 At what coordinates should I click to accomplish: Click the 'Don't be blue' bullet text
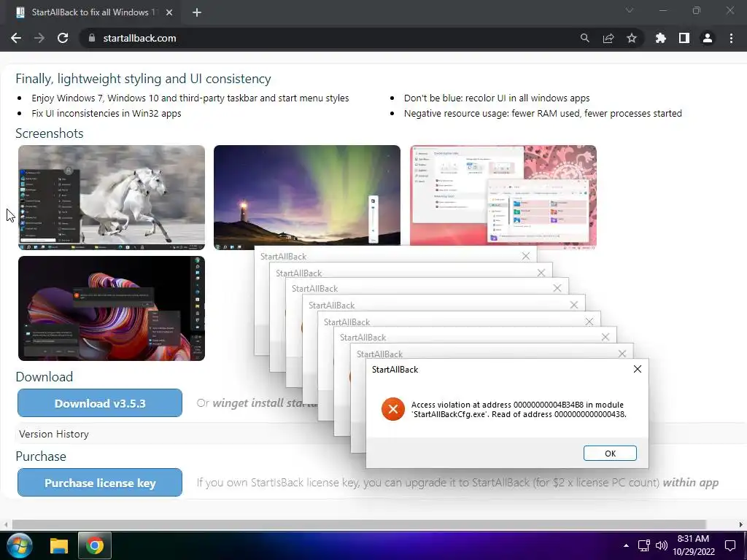(497, 98)
